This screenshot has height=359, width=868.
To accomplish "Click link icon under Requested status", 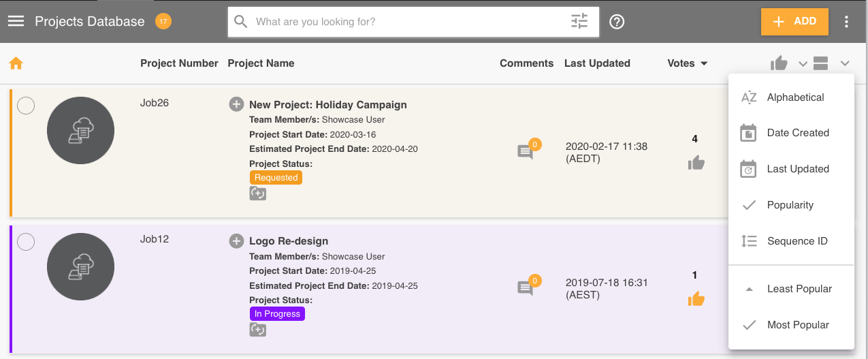I will click(x=257, y=193).
